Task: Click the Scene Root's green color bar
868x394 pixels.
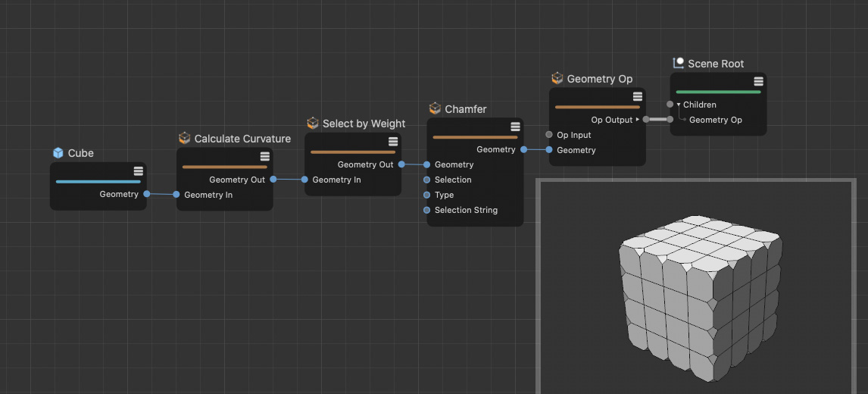Action: 718,92
